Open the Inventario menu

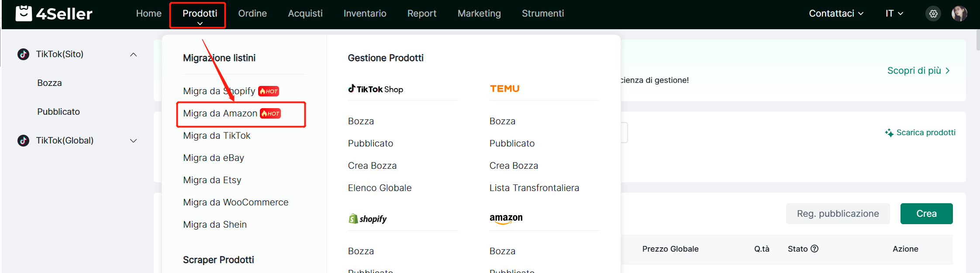coord(365,14)
